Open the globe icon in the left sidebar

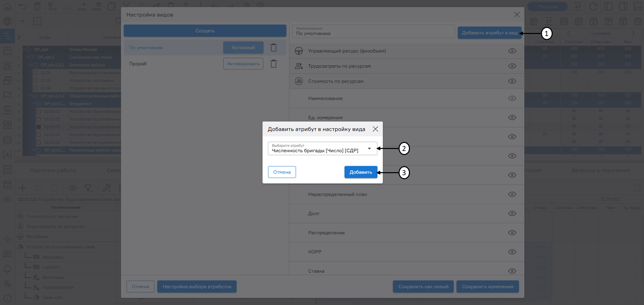7,21
